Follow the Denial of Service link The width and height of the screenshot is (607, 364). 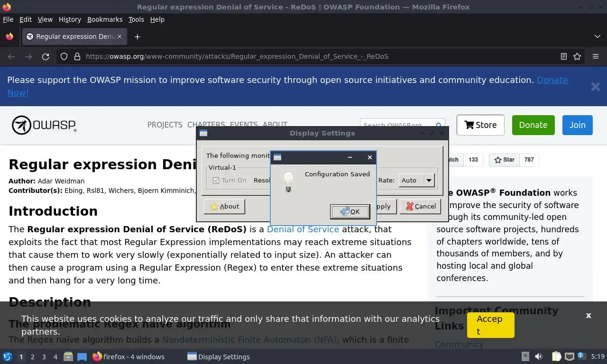click(303, 229)
